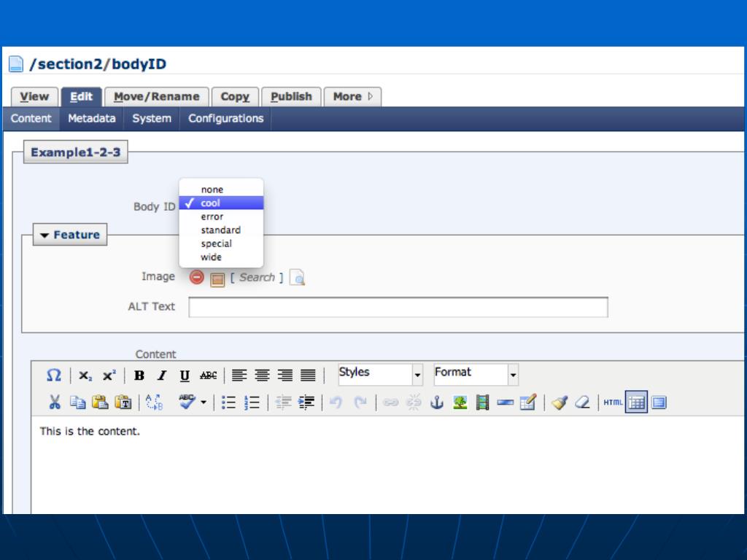Decrease indent (outdent) of text
This screenshot has width=747, height=560.
click(x=284, y=402)
